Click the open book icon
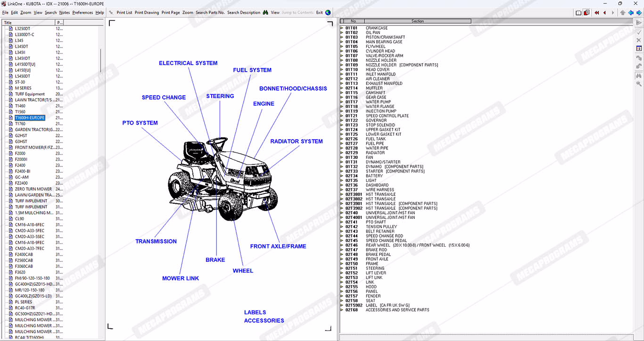Image resolution: width=644 pixels, height=341 pixels. [x=578, y=13]
